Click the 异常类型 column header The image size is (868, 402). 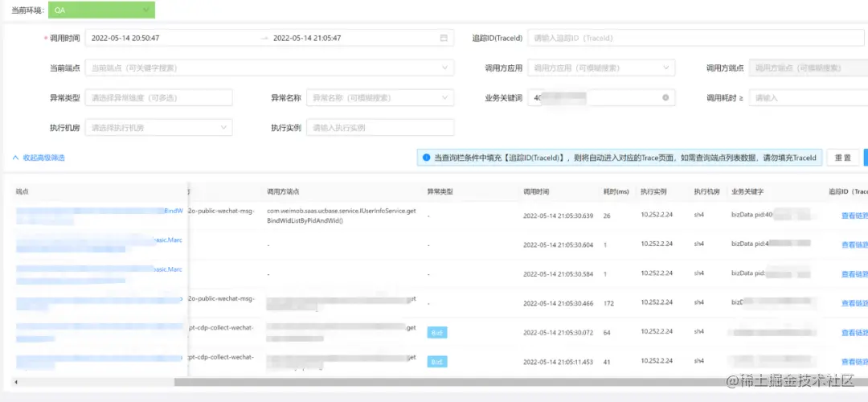pyautogui.click(x=440, y=191)
